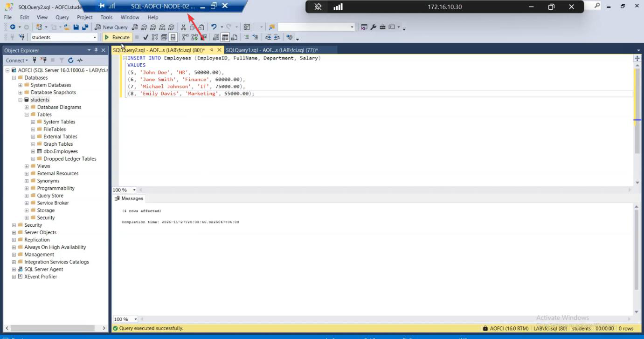Click the Comment selected lines icon
The width and height of the screenshot is (644, 339).
pos(246,37)
